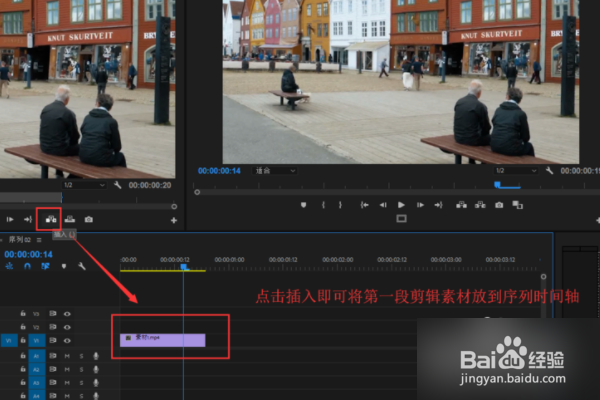The image size is (600, 400).
Task: Open program monitor settings wrench
Action: pyautogui.click(x=549, y=171)
